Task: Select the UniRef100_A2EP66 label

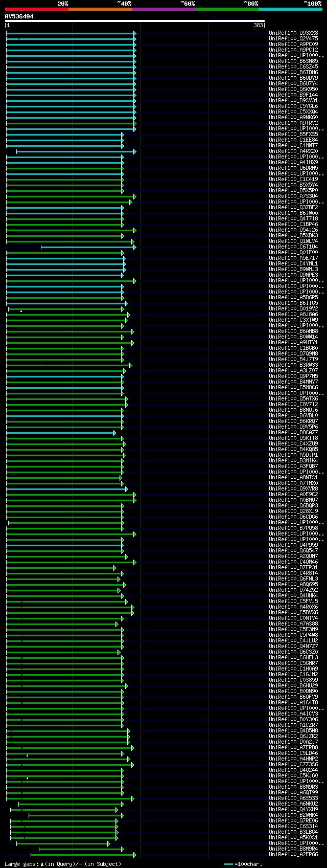Action: pyautogui.click(x=293, y=854)
